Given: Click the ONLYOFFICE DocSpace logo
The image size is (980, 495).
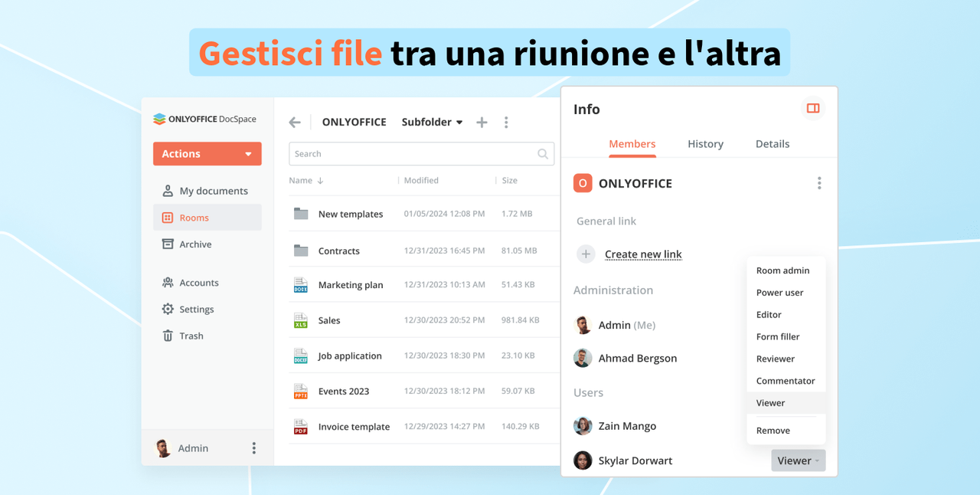Looking at the screenshot, I should point(204,120).
